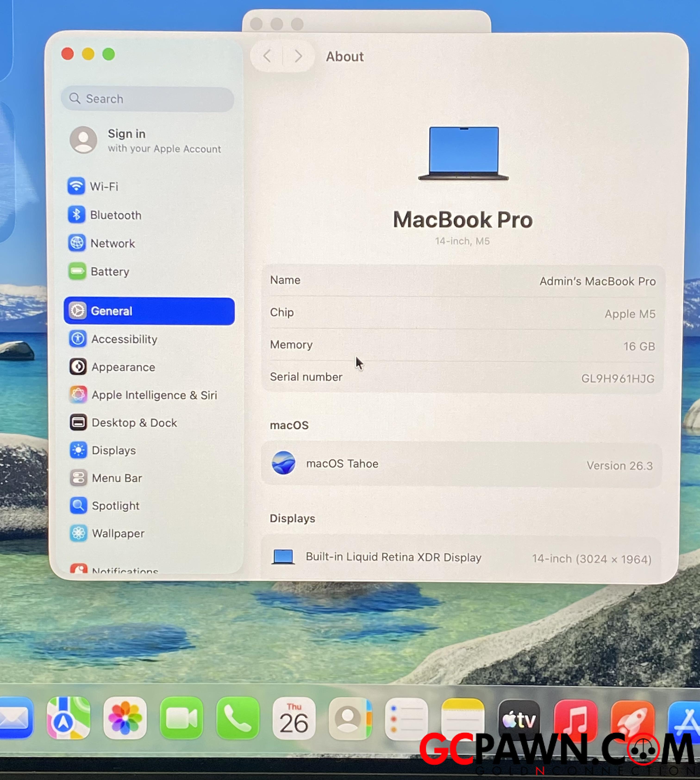Image resolution: width=700 pixels, height=780 pixels.
Task: Open Spotlight settings
Action: [115, 506]
